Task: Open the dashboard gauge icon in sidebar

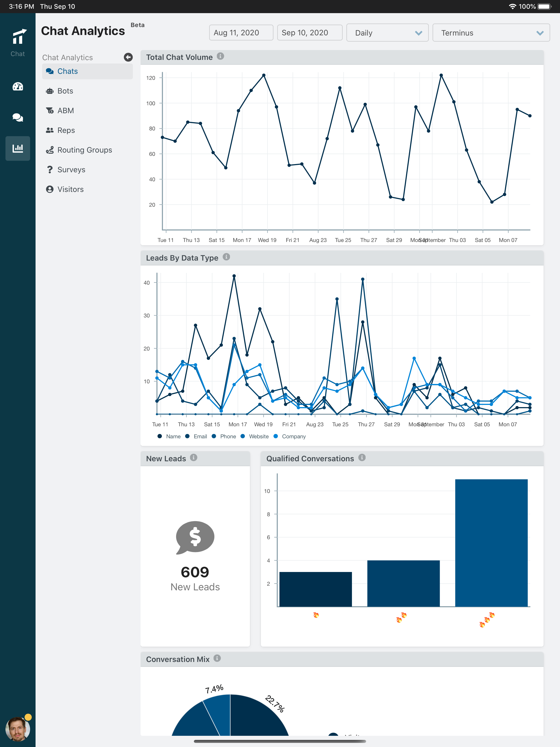Action: [x=17, y=87]
